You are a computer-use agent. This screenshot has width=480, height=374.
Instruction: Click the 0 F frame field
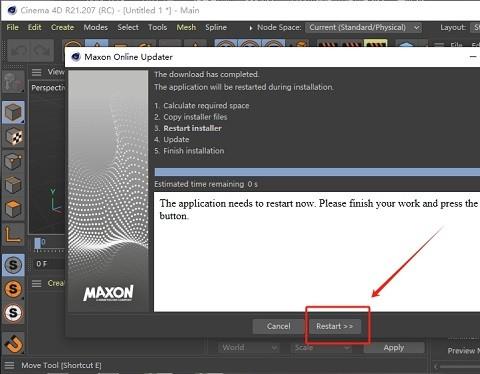(49, 264)
